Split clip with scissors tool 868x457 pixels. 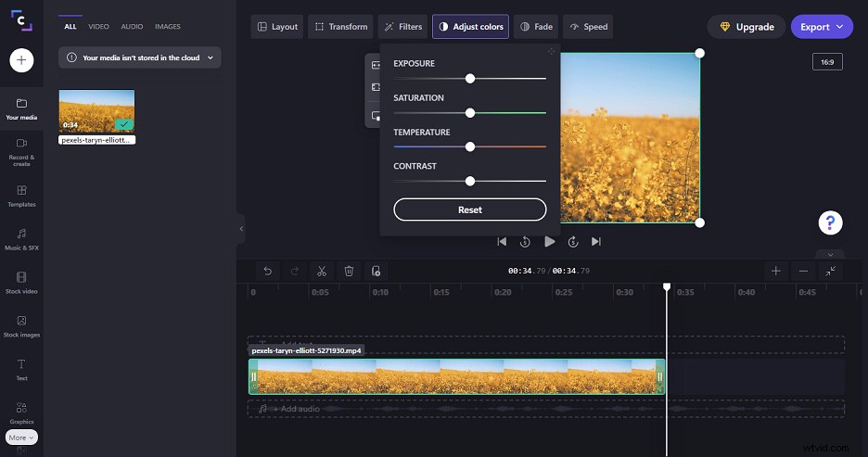(x=322, y=271)
